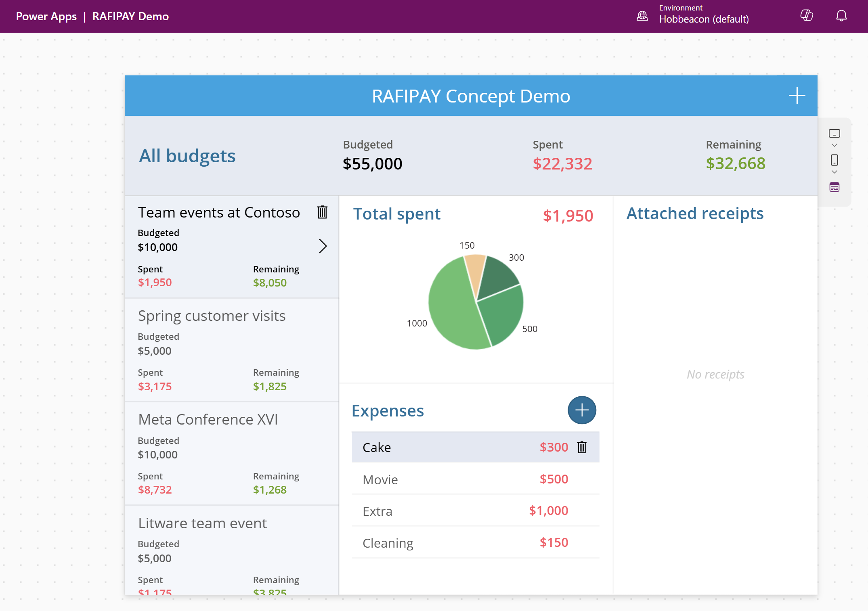Viewport: 868px width, 611px height.
Task: Click the purple form layout icon
Action: click(x=834, y=187)
